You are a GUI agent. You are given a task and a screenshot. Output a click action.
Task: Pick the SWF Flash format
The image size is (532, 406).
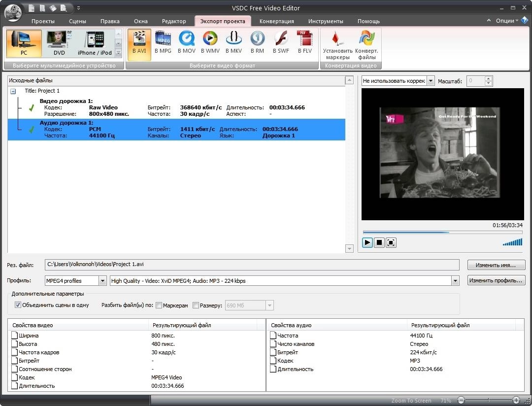click(x=281, y=42)
